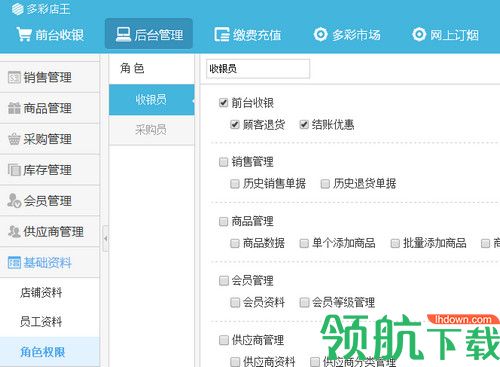Open the 缴费充值 tab
Image resolution: width=500 pixels, height=367 pixels.
(x=248, y=35)
